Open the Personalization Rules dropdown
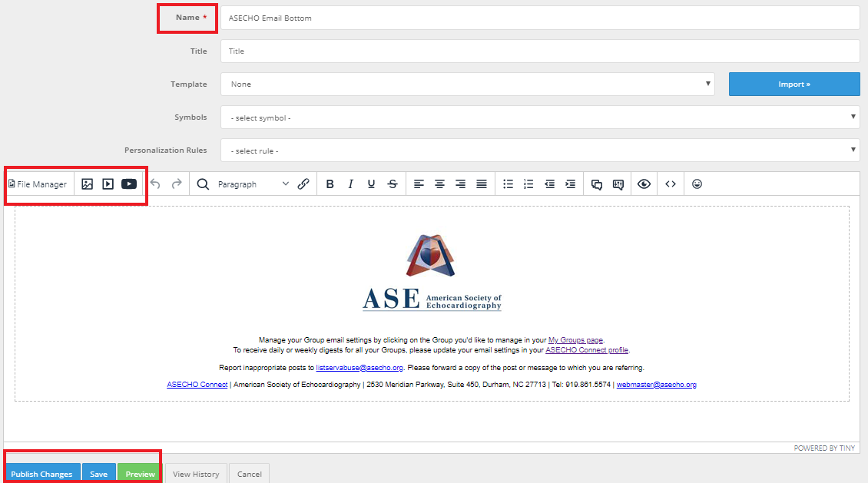868x483 pixels. click(540, 151)
